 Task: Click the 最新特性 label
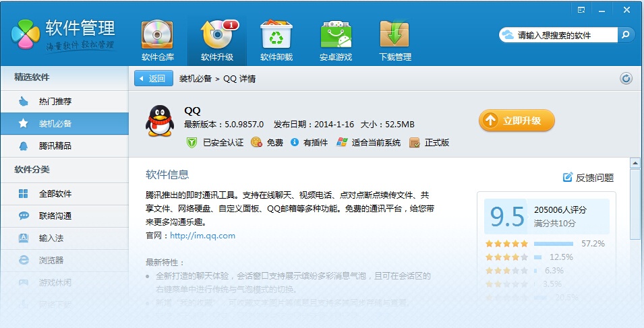point(165,263)
